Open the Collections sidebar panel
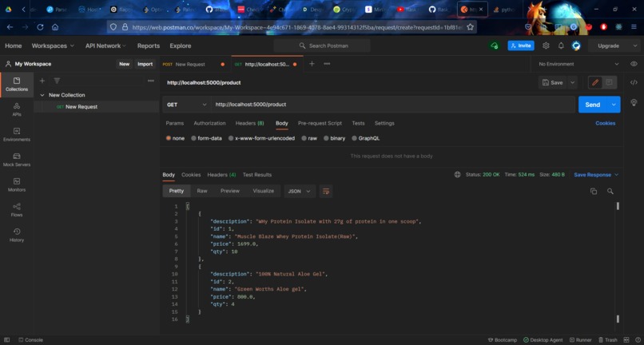 tap(17, 84)
